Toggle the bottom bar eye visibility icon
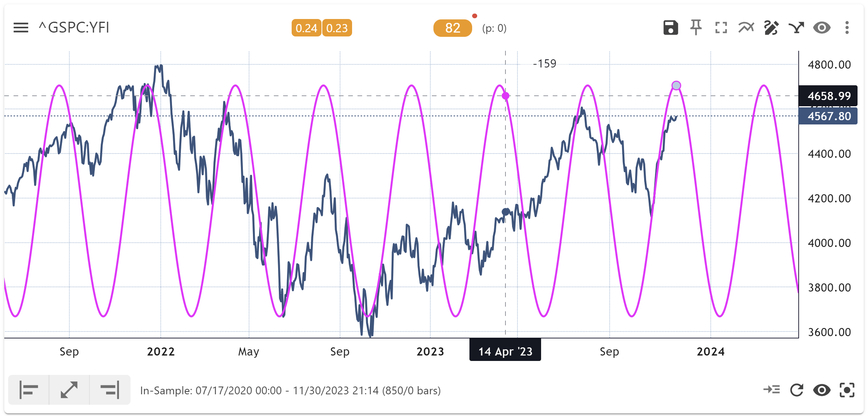 click(x=822, y=390)
